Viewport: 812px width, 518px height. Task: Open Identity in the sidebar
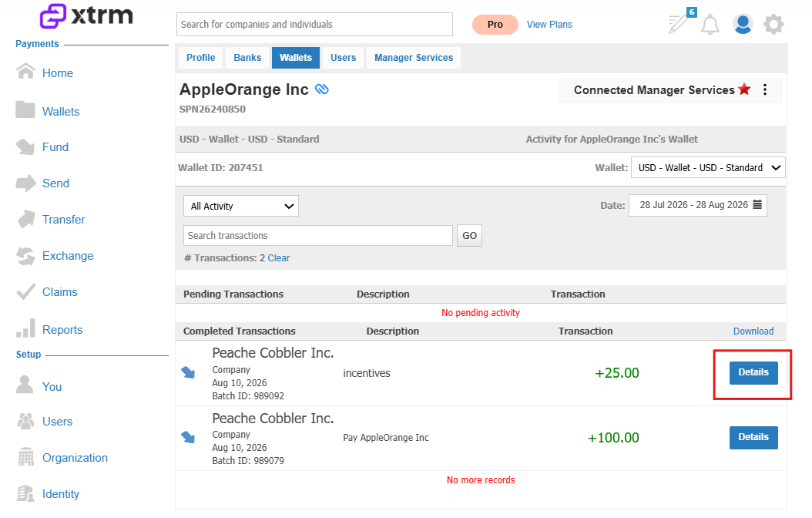(61, 494)
